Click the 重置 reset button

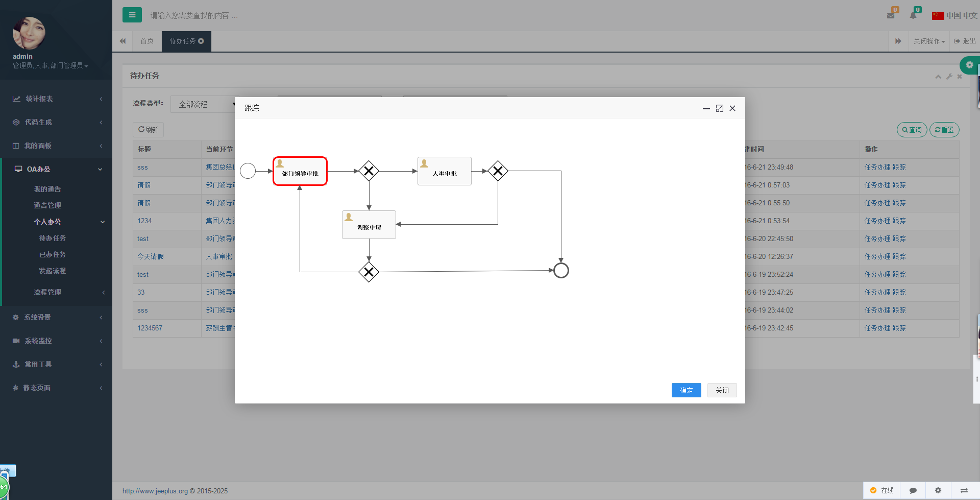coord(944,130)
